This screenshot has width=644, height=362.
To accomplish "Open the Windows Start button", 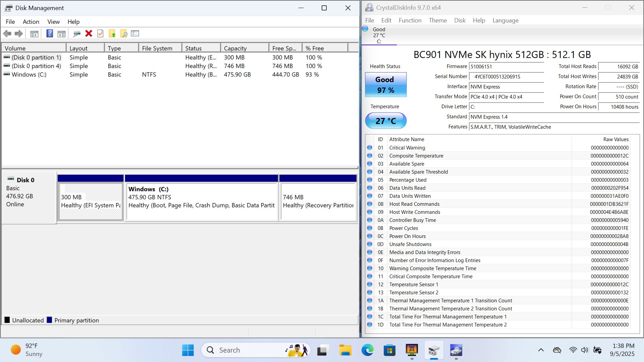I will click(x=188, y=350).
